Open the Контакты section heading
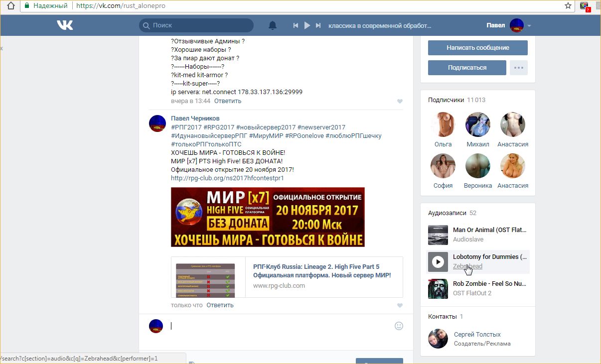The image size is (601, 364). click(x=446, y=317)
